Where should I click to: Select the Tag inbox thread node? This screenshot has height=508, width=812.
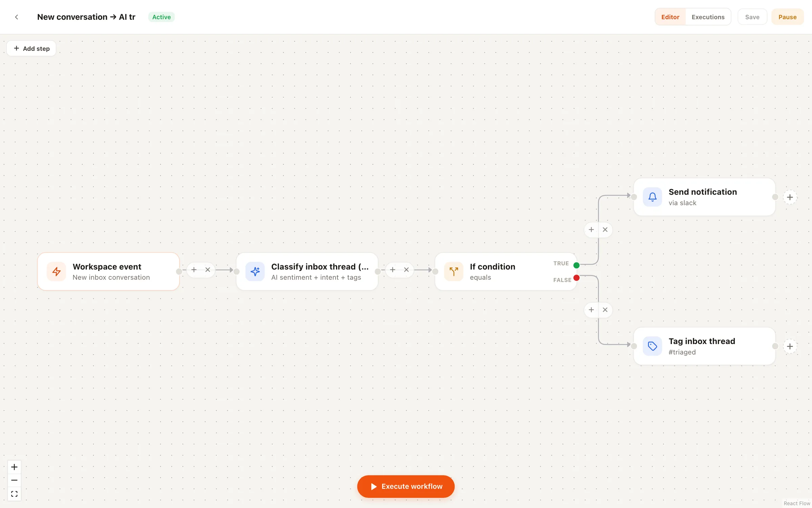[x=704, y=346]
